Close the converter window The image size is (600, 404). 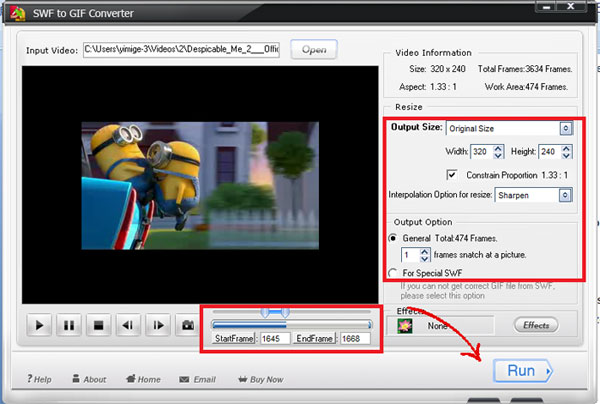pos(571,7)
